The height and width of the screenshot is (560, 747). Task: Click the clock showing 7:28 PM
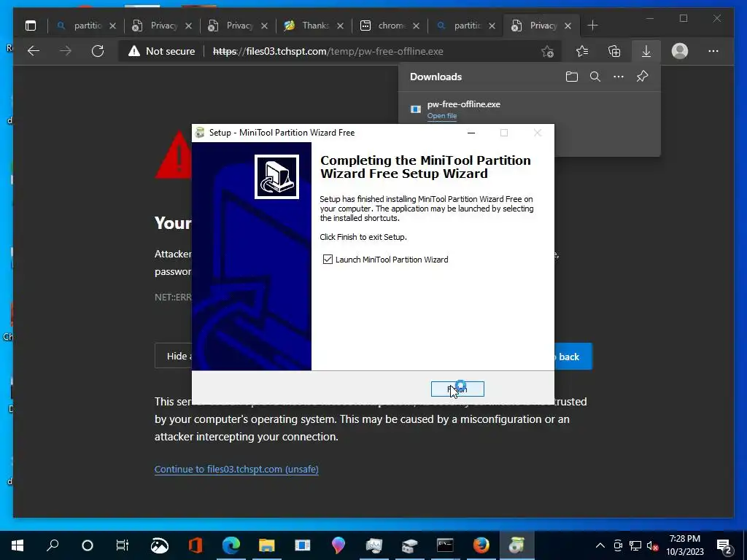pyautogui.click(x=684, y=539)
